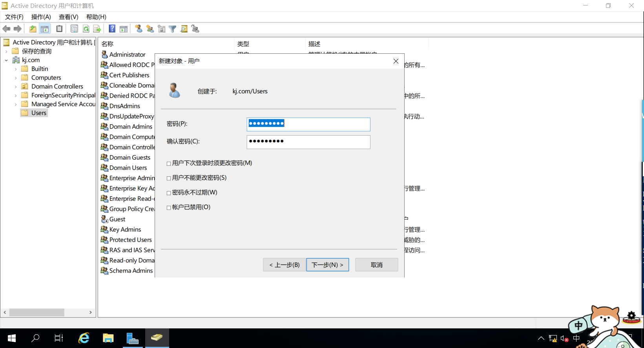The image size is (644, 348).
Task: Click the filter funnel toolbar icon
Action: [x=172, y=29]
